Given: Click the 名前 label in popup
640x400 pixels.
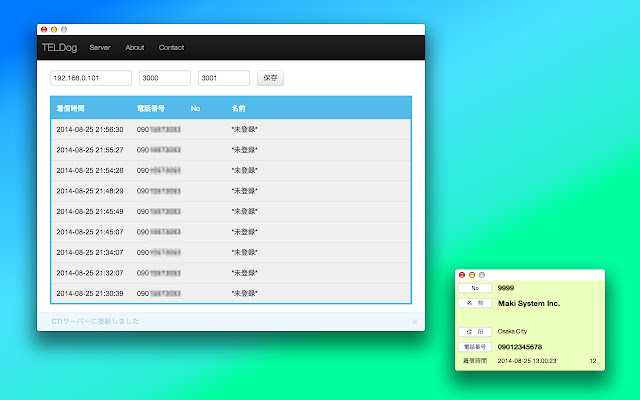Looking at the screenshot, I should click(475, 303).
